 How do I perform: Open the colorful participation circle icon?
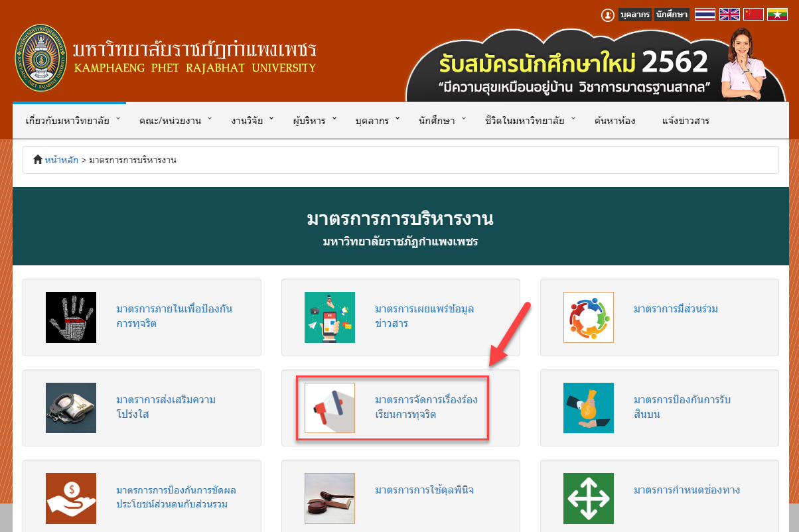(x=589, y=317)
